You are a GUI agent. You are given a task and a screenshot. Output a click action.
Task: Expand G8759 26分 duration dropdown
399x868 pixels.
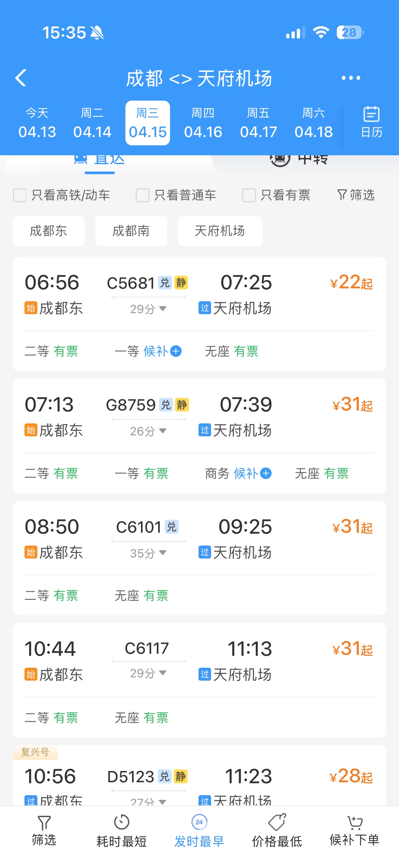tap(162, 431)
